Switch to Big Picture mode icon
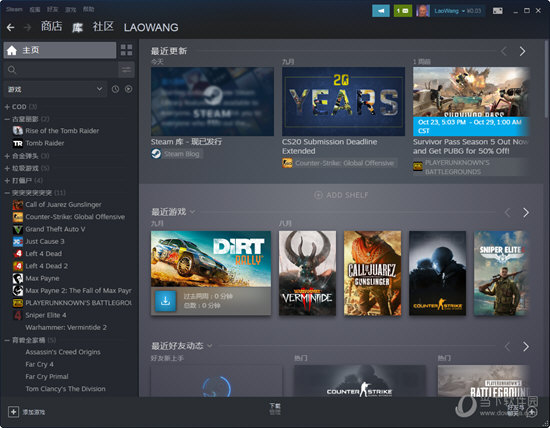This screenshot has width=550, height=428. [497, 11]
